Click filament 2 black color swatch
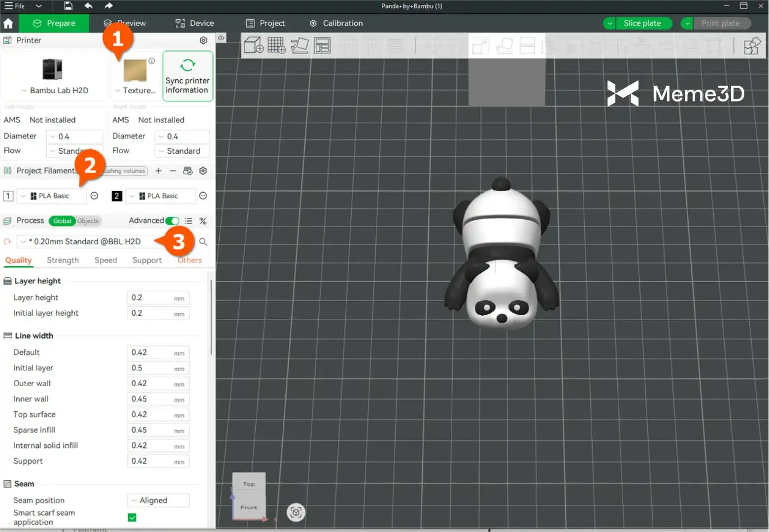This screenshot has width=769, height=532. 117,196
